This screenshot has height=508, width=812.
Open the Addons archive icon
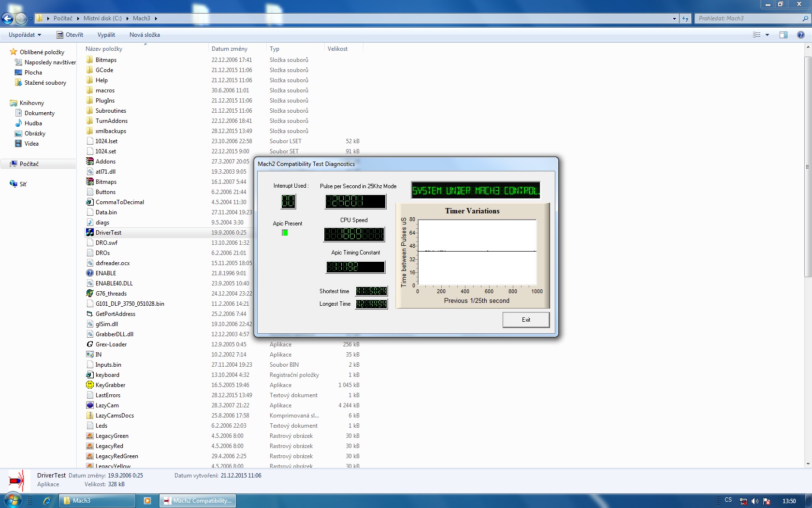tap(90, 162)
